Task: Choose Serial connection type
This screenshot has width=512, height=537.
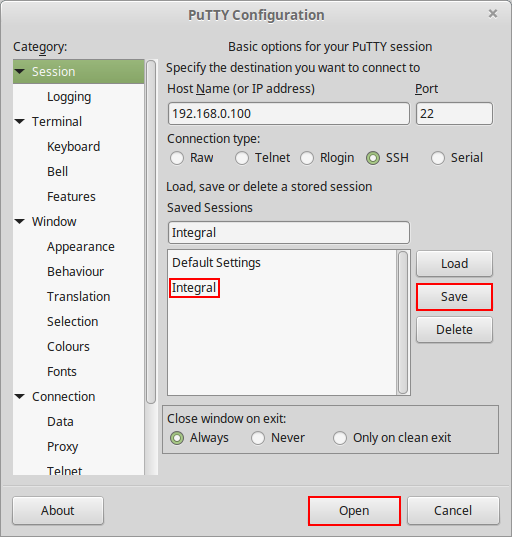Action: (438, 158)
